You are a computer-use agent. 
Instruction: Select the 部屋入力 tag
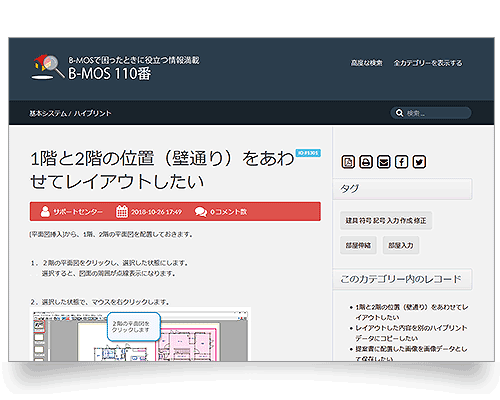click(x=401, y=245)
